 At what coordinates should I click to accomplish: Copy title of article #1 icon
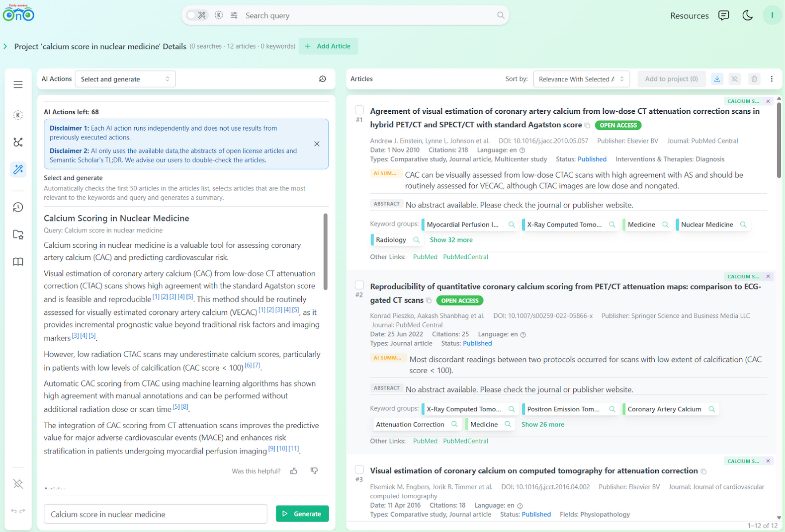click(x=587, y=126)
